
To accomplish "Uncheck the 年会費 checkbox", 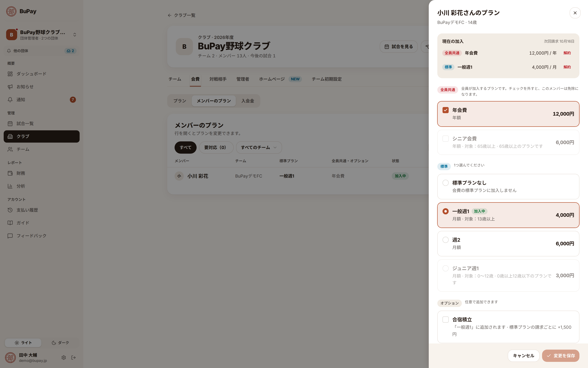I will click(x=445, y=110).
